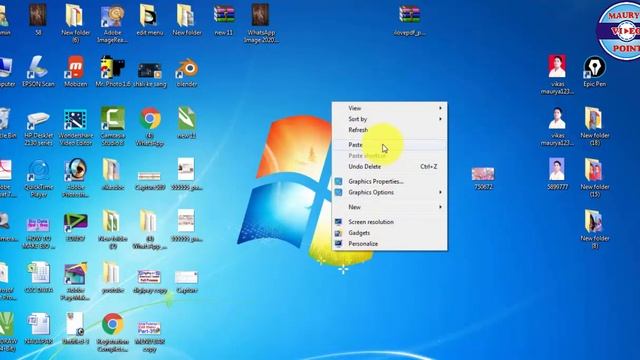This screenshot has width=640, height=360.
Task: Select the green new 11 CorelDRAW file
Action: (x=187, y=123)
